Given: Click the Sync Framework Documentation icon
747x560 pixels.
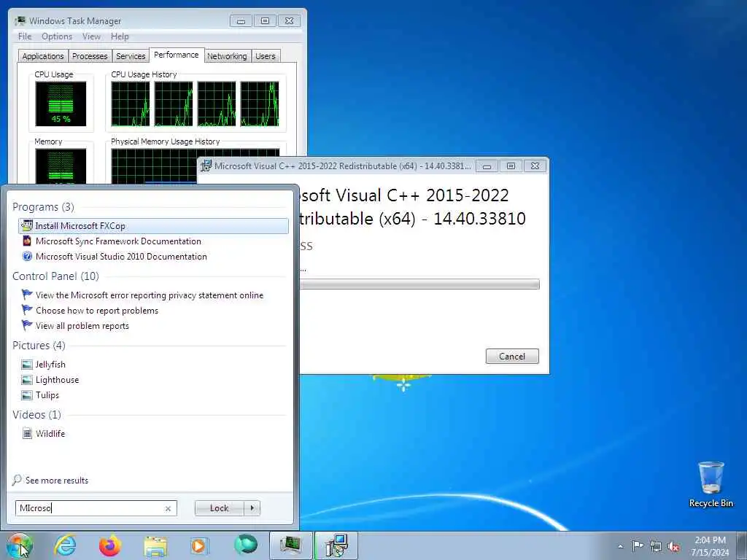Looking at the screenshot, I should pos(27,241).
